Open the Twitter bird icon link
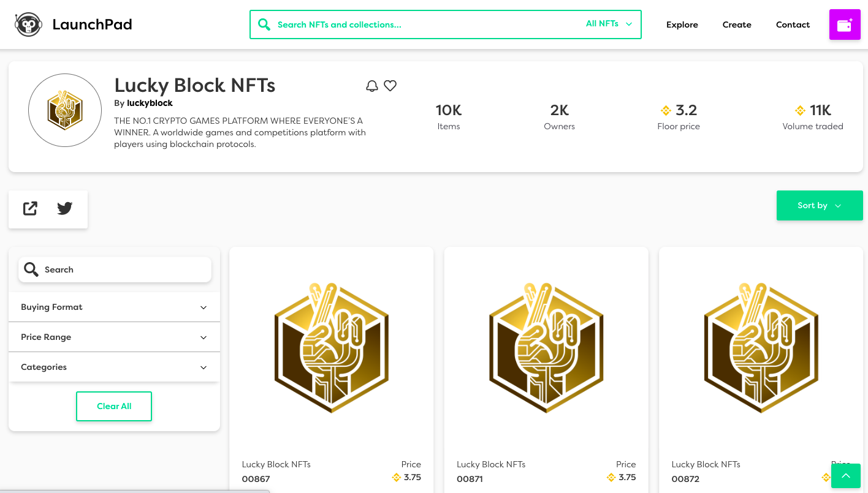Viewport: 868px width, 493px height. (65, 208)
